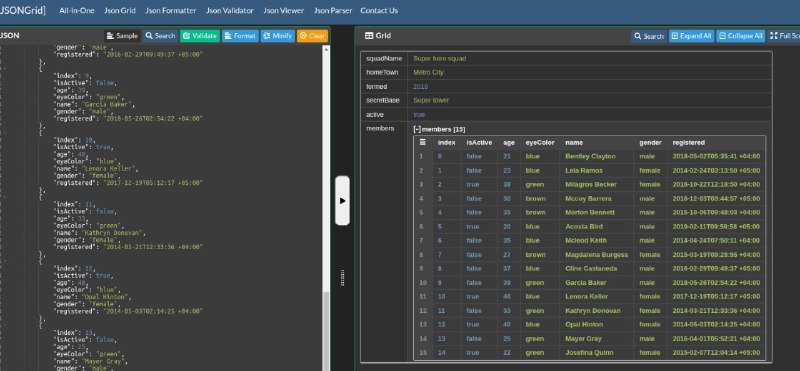The image size is (800, 371).
Task: Click the secretBase key cell
Action: (x=384, y=101)
